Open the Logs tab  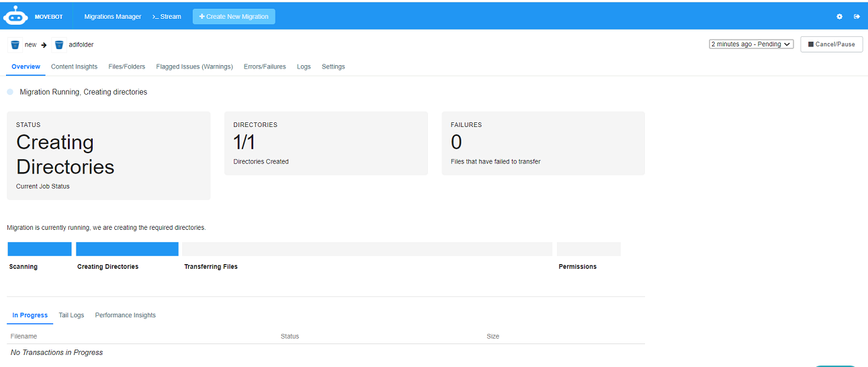point(304,67)
